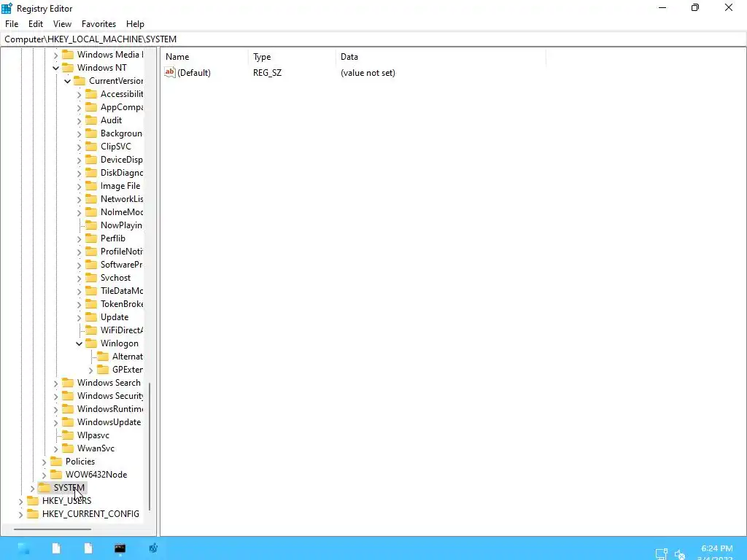Select the TokenBroker key in tree
The height and width of the screenshot is (560, 747).
(122, 304)
